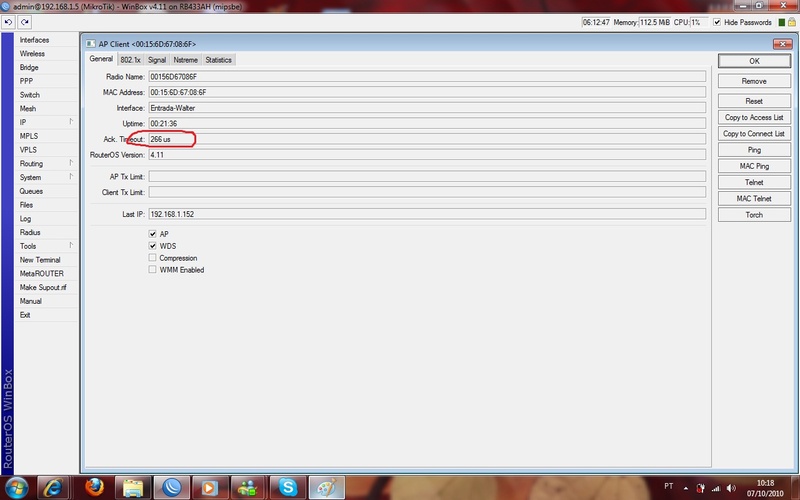Switch to the Statistics tab

pyautogui.click(x=218, y=60)
